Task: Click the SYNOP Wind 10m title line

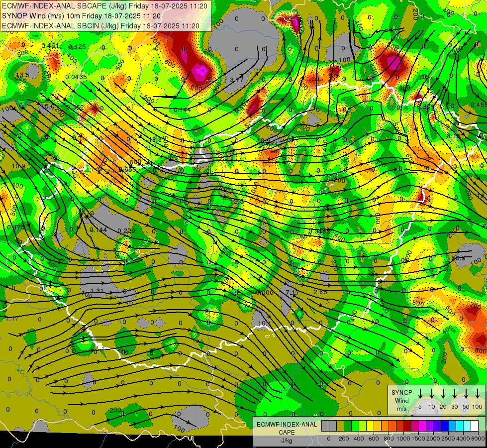Action: (x=82, y=16)
